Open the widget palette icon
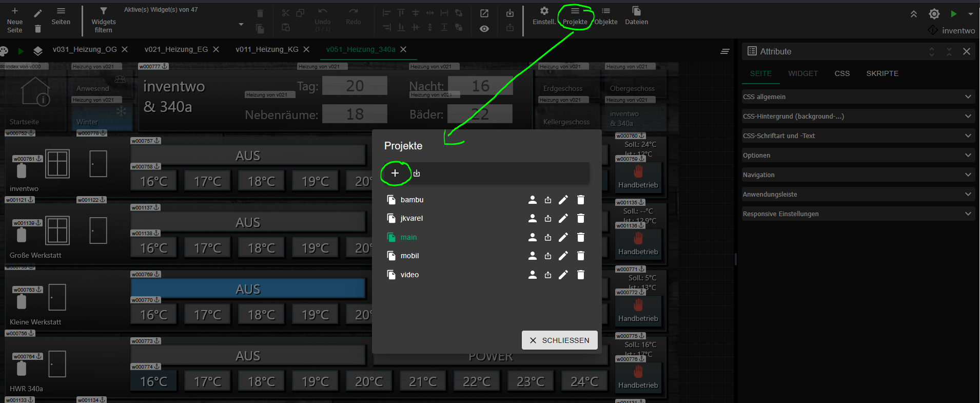Screen dimensions: 980x403 pos(4,51)
